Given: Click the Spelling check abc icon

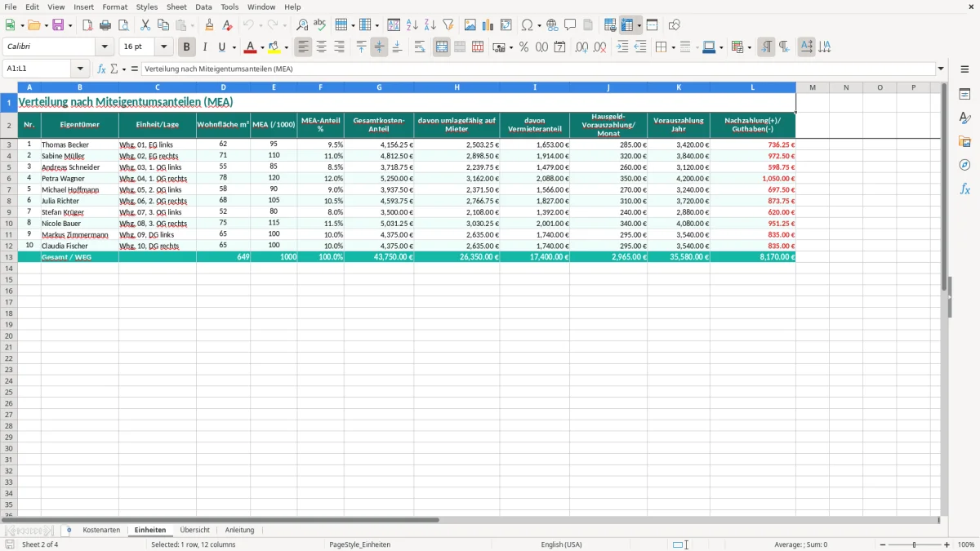Looking at the screenshot, I should pos(320,25).
